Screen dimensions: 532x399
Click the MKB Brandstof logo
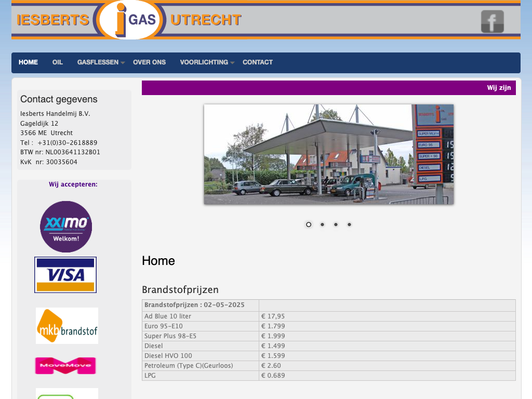pos(67,326)
